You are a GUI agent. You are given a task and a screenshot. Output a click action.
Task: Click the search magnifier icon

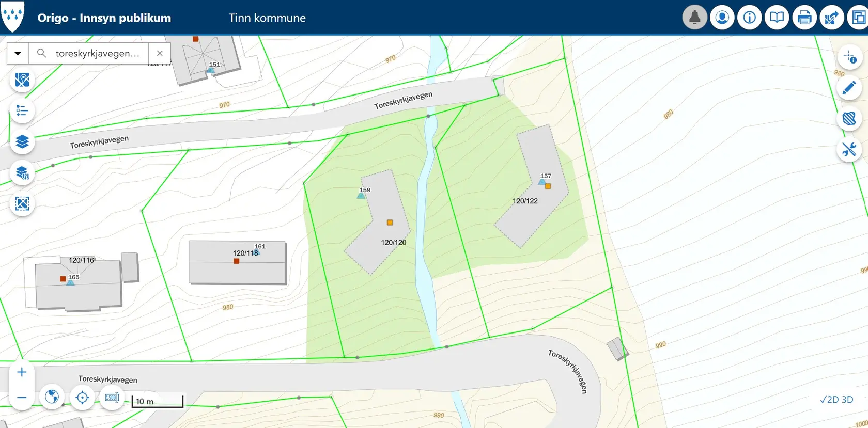click(42, 53)
